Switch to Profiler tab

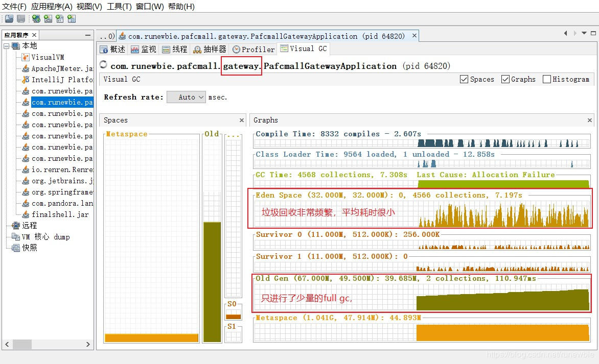(254, 49)
